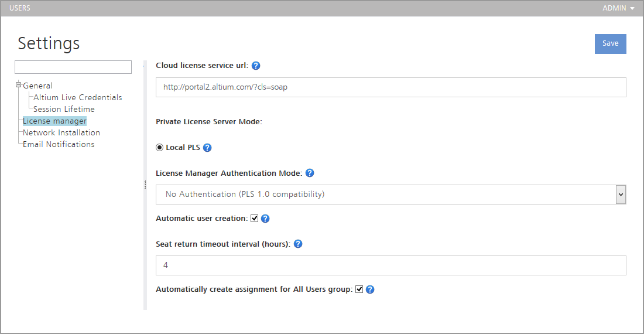Click help icon beside Local PLS
Viewport: 644px width, 334px height.
click(x=207, y=148)
